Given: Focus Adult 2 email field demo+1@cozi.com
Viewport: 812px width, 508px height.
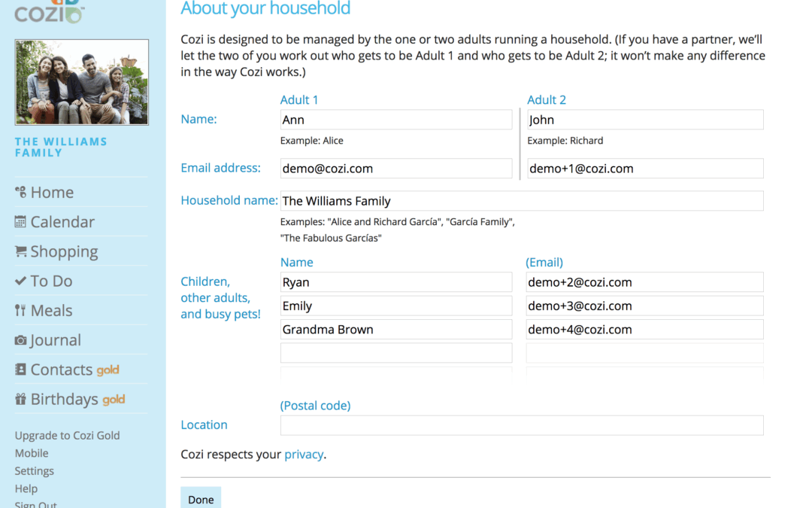Looking at the screenshot, I should tap(645, 169).
